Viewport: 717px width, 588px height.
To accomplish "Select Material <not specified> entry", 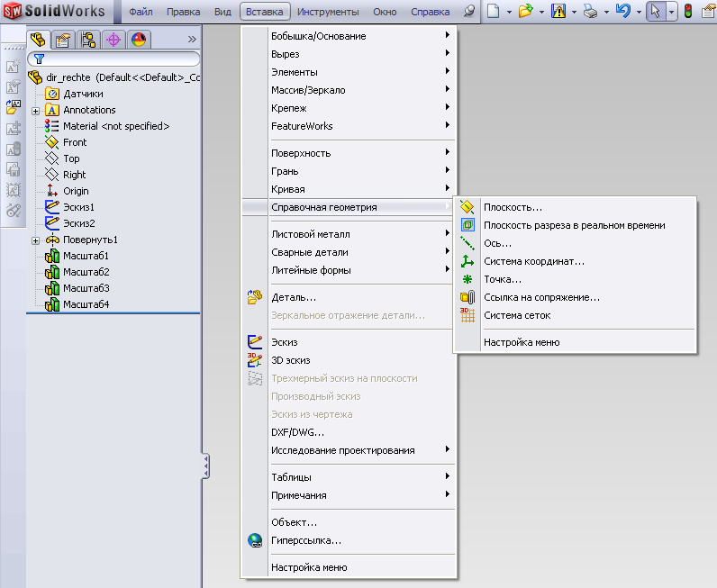I will [x=116, y=126].
